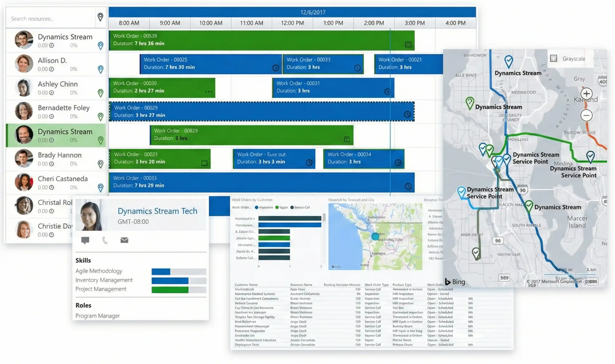The image size is (615, 364).
Task: Click the email envelope icon on tech card
Action: tap(124, 240)
